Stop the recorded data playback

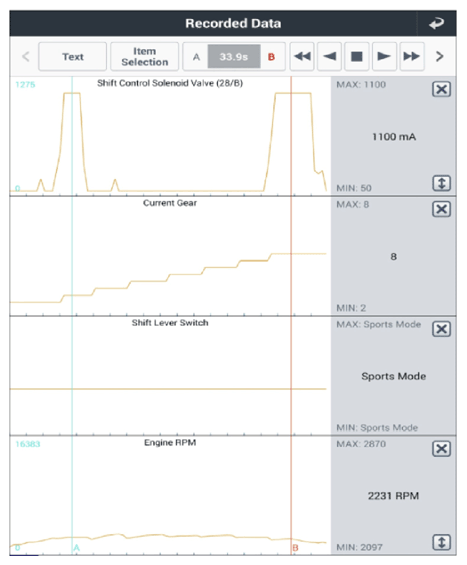(357, 57)
